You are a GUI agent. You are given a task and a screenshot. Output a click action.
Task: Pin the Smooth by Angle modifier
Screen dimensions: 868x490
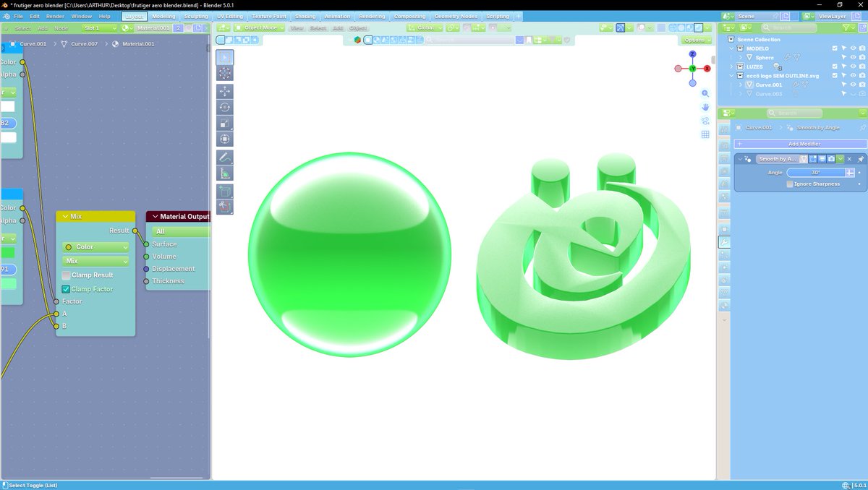861,158
